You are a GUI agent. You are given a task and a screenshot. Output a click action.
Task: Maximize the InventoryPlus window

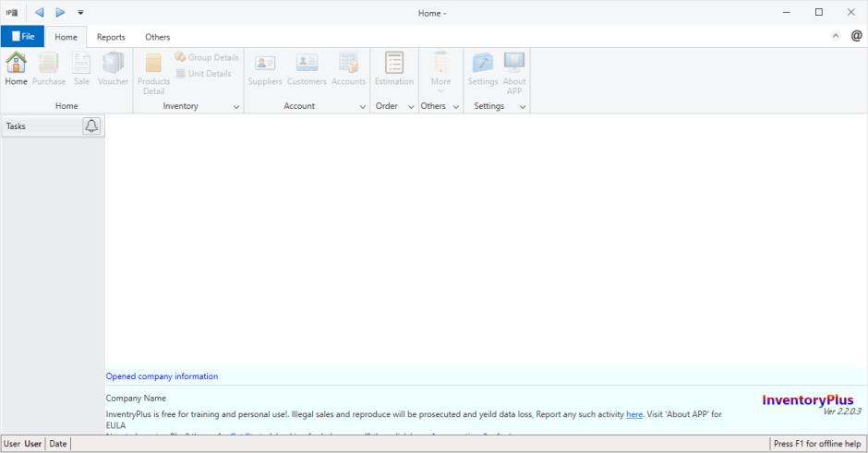pyautogui.click(x=819, y=12)
